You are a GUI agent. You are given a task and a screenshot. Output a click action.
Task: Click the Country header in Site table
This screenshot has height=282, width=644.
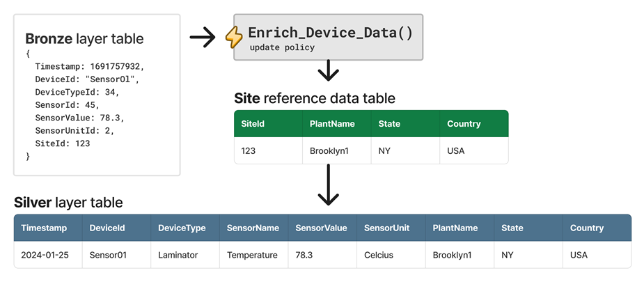[464, 124]
